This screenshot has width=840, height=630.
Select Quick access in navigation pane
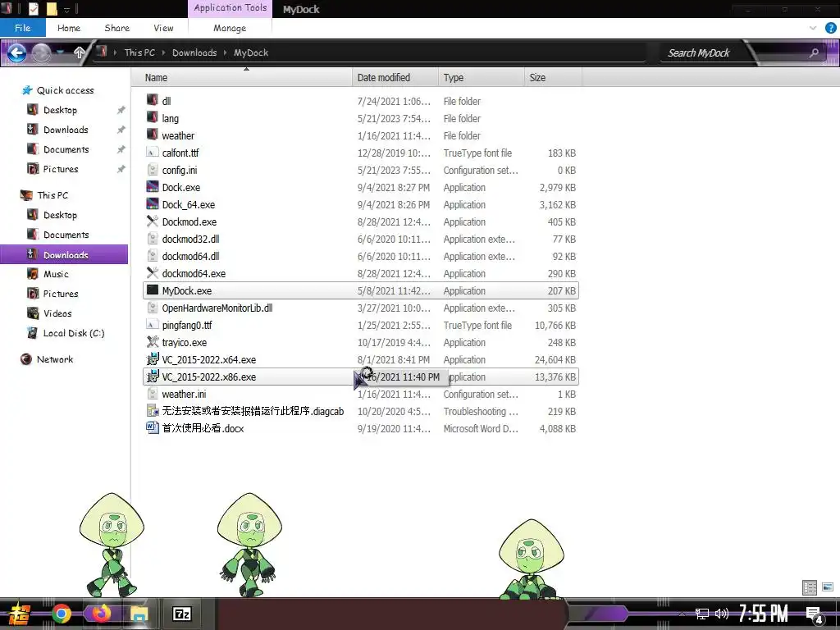pos(65,90)
